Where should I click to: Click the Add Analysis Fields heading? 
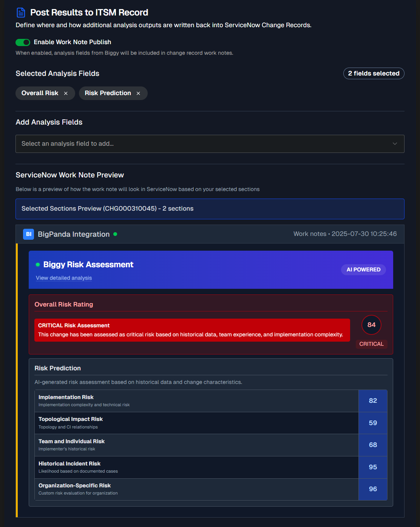coord(49,122)
